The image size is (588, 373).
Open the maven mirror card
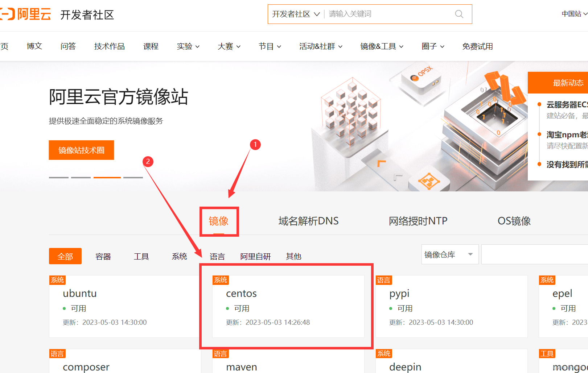pos(288,361)
